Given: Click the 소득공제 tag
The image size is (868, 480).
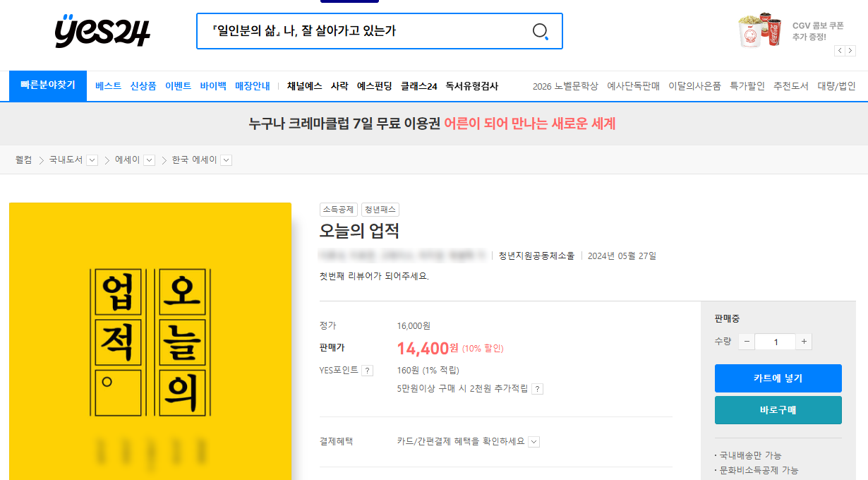Looking at the screenshot, I should 339,210.
